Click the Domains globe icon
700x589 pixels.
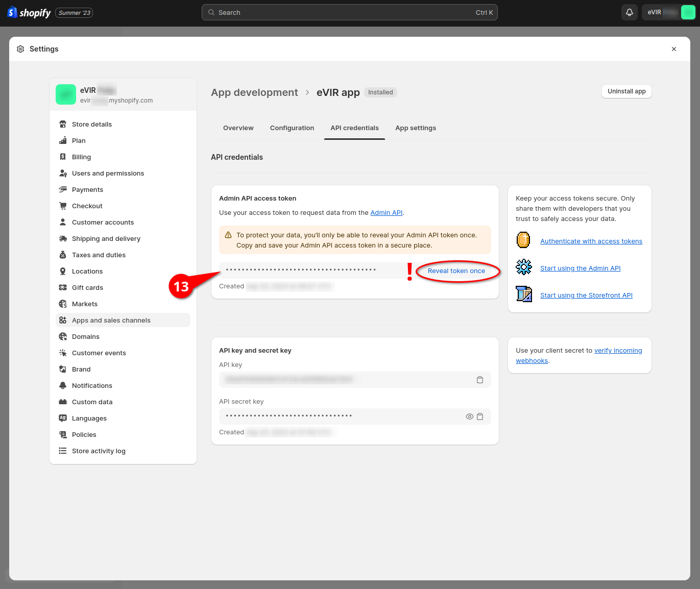tap(63, 336)
